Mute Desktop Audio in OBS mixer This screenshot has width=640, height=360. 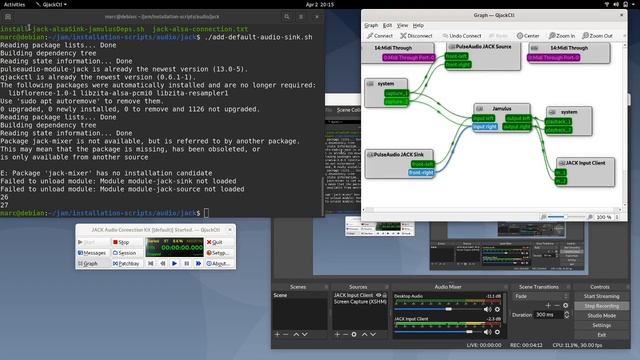[x=487, y=309]
